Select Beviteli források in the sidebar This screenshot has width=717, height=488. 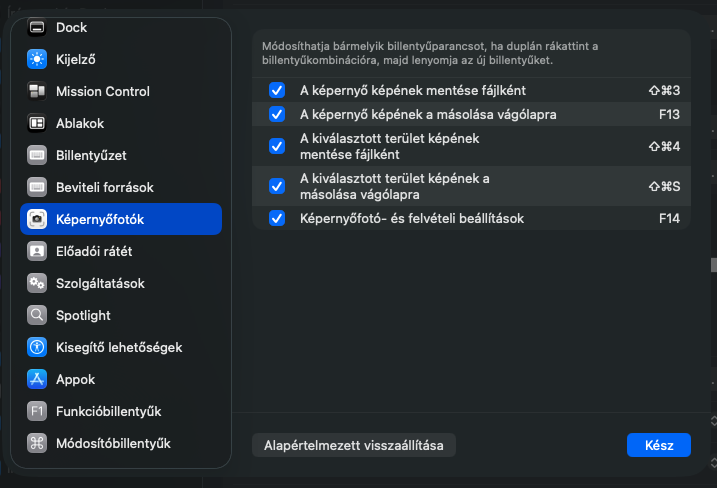point(104,187)
